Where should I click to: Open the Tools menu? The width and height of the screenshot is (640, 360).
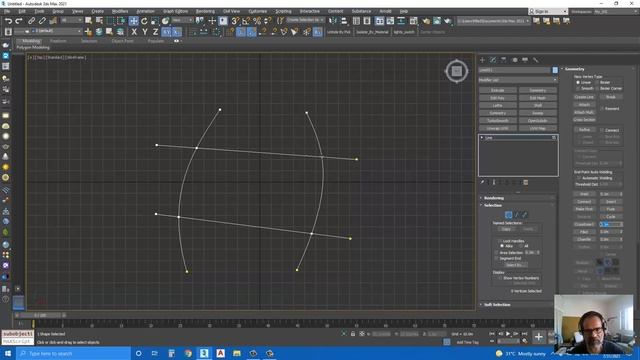point(39,11)
